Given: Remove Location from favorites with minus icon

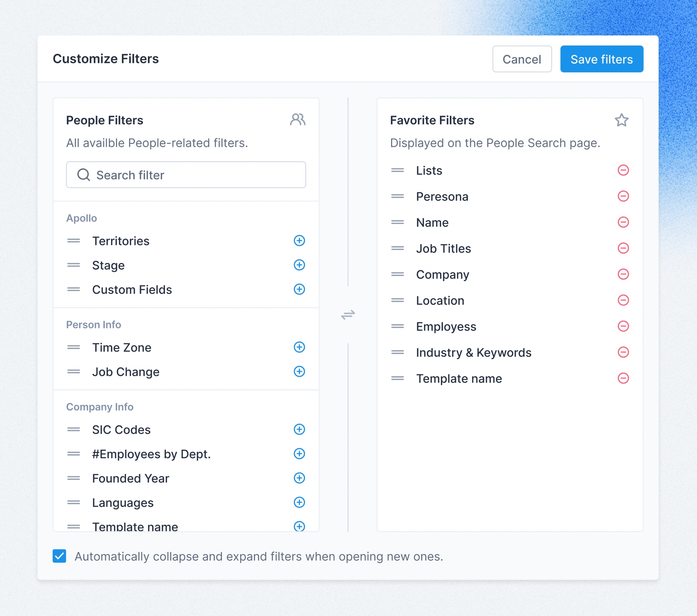Looking at the screenshot, I should pyautogui.click(x=623, y=300).
